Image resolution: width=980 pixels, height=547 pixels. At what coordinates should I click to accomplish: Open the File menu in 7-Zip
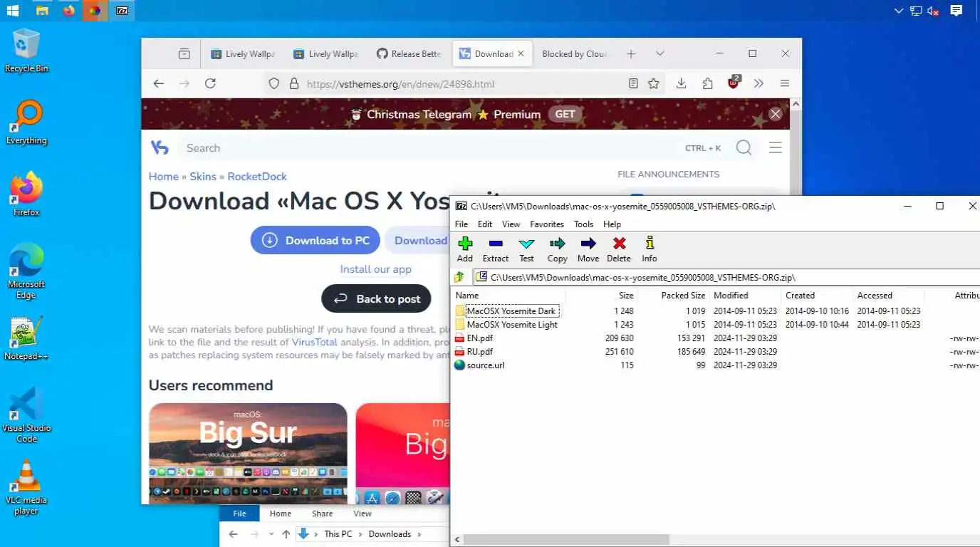pyautogui.click(x=462, y=224)
